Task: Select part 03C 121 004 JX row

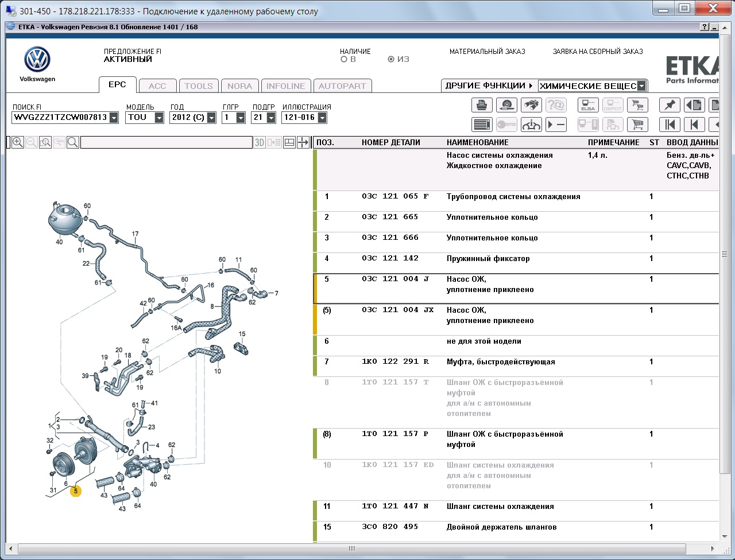Action: pyautogui.click(x=517, y=320)
